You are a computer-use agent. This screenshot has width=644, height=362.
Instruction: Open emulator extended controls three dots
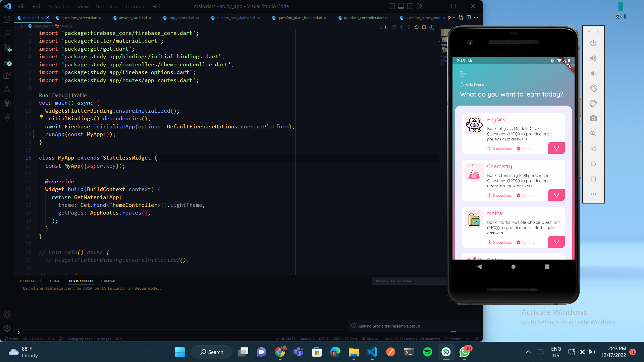pos(593,194)
